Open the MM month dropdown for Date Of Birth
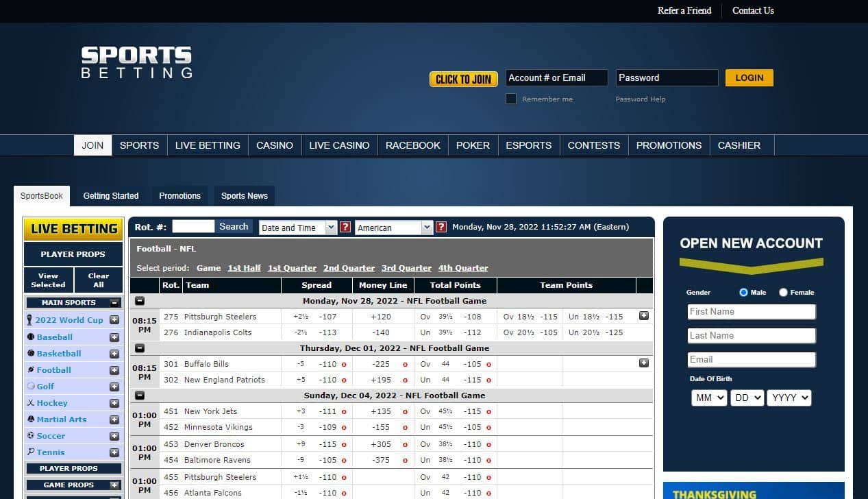The height and width of the screenshot is (499, 868). 708,397
